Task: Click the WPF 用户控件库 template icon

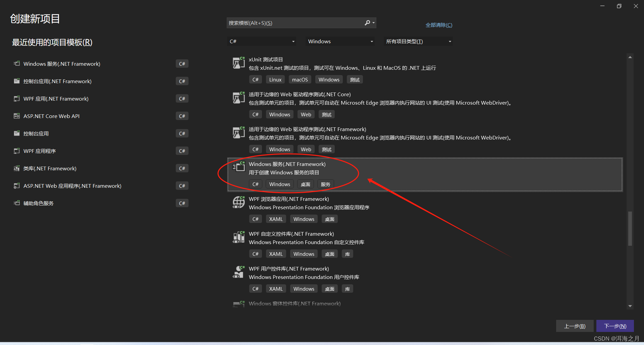Action: 238,272
